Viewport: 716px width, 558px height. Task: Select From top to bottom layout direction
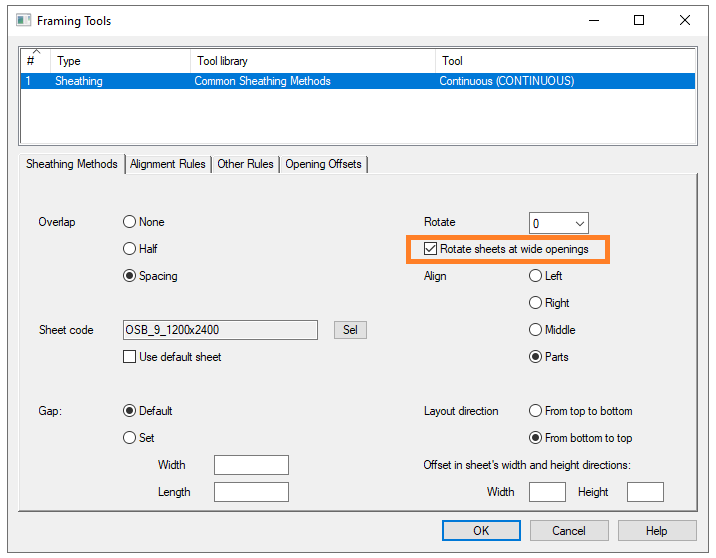[x=536, y=411]
